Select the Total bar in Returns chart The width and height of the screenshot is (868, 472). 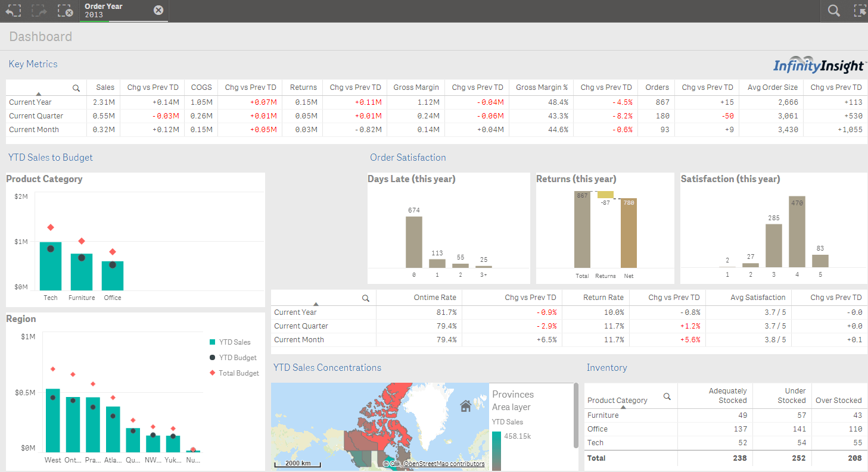582,229
